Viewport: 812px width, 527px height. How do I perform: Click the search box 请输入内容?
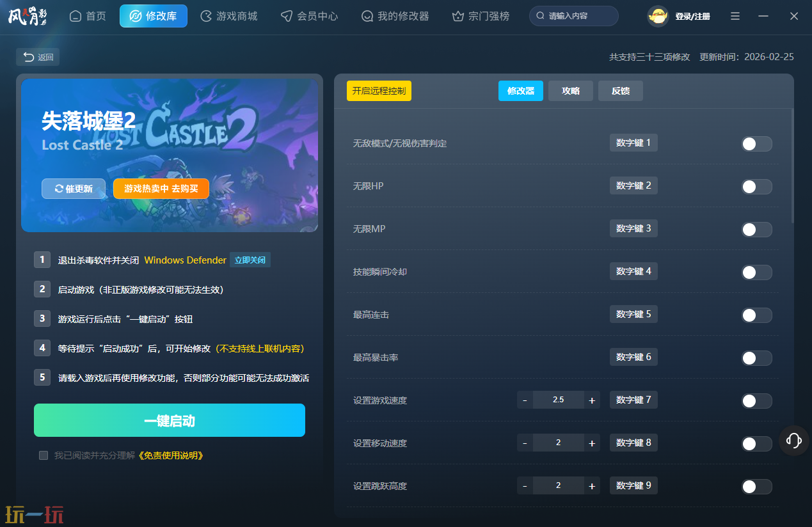574,16
